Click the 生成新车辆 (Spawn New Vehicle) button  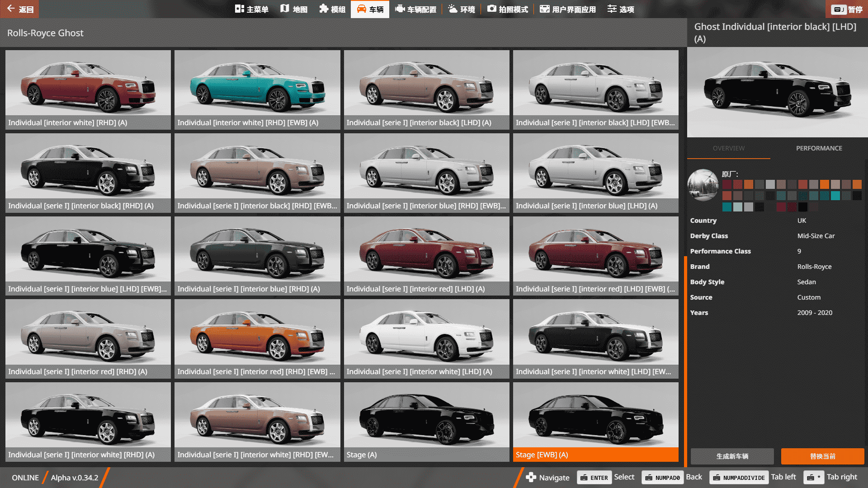point(731,456)
